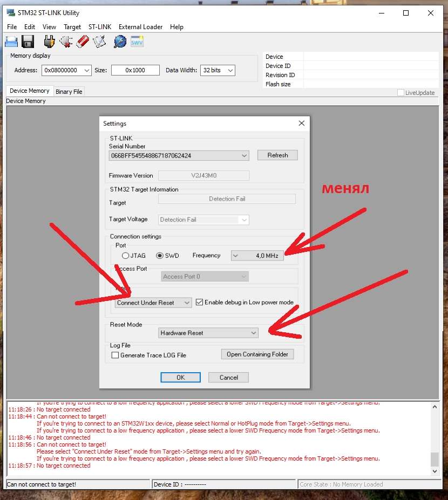Click the OK button in Settings
Screen dimensions: 448x500
181,377
